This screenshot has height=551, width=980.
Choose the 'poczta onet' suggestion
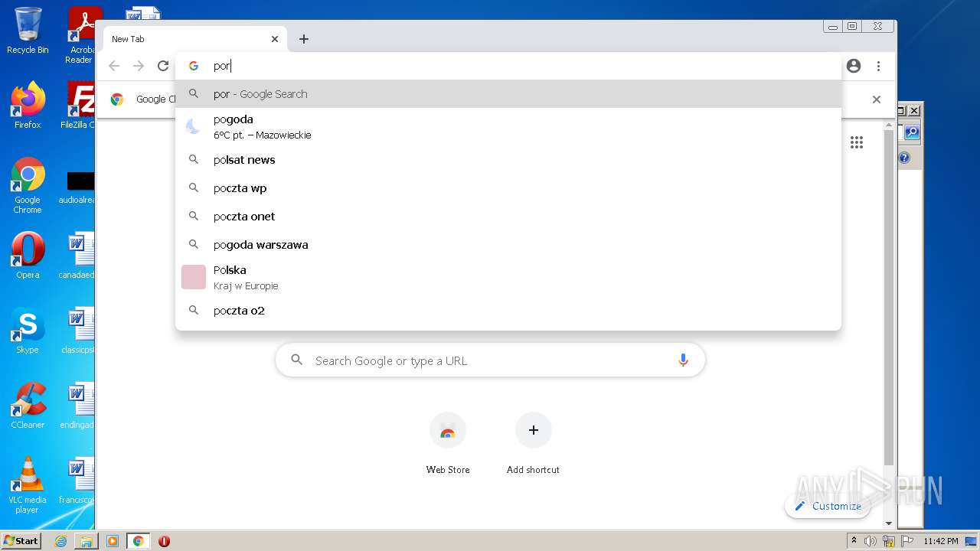click(508, 217)
